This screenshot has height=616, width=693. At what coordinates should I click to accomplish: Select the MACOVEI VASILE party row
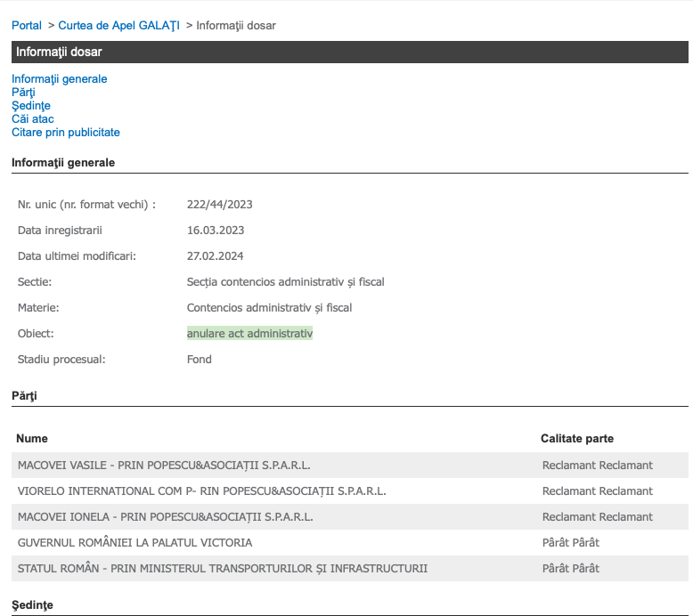coord(164,466)
